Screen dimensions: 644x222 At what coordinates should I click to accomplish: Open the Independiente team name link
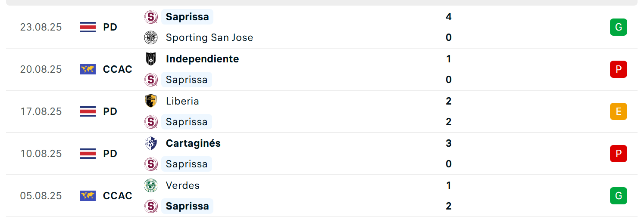pyautogui.click(x=203, y=59)
